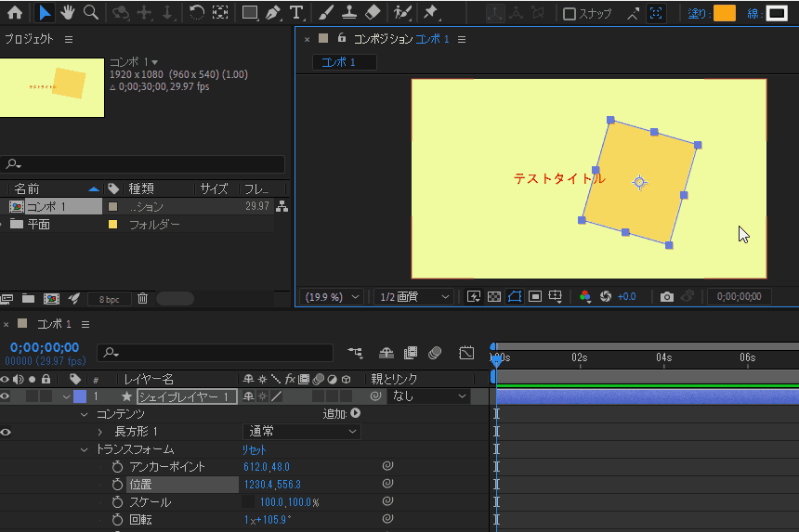Image resolution: width=799 pixels, height=532 pixels.
Task: Create a new composition from Project panel
Action: [51, 298]
